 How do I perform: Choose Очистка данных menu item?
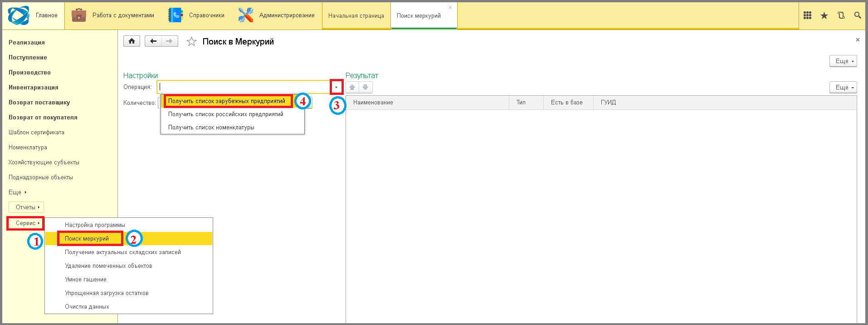coord(129,307)
